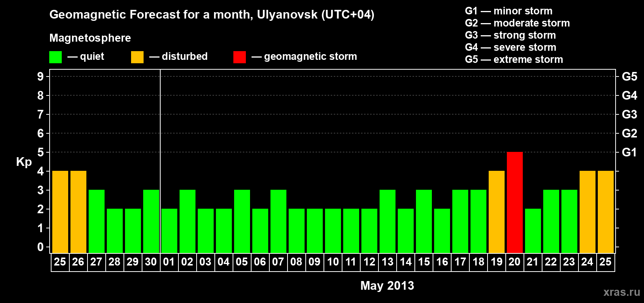Click the Kp value 7 on left axis
The height and width of the screenshot is (303, 644).
click(x=41, y=114)
